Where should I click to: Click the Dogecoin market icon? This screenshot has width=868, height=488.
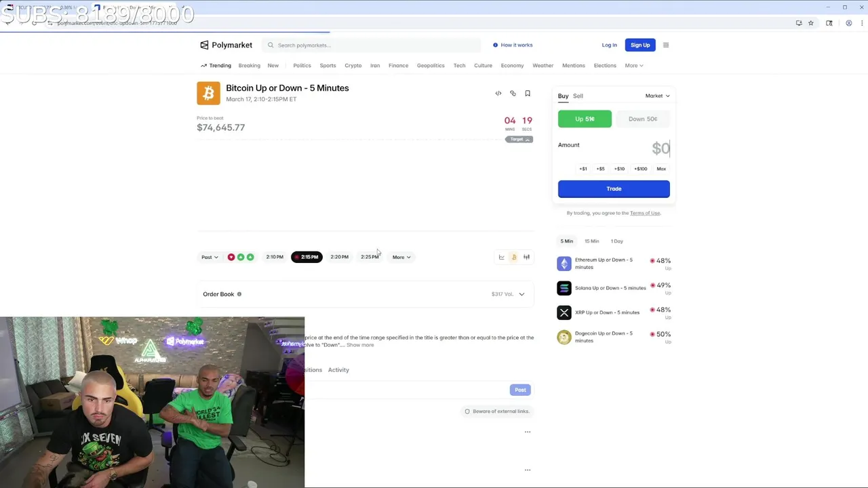[564, 337]
